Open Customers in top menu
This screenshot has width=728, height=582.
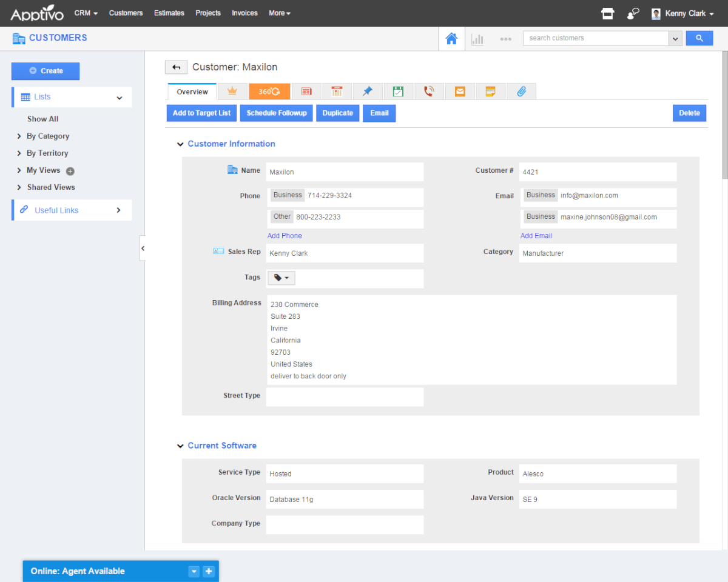pos(126,13)
